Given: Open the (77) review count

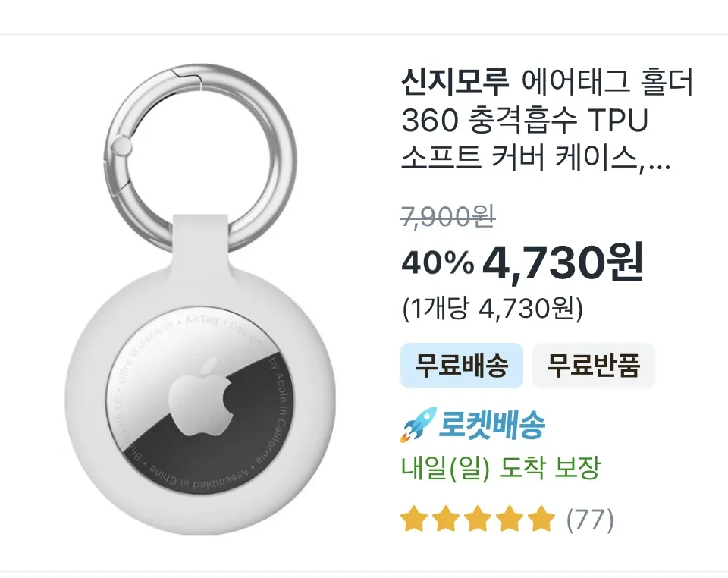Looking at the screenshot, I should coord(590,520).
